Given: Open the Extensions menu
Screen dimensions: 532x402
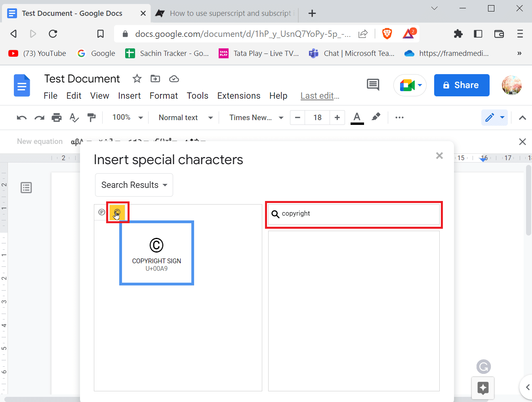Looking at the screenshot, I should [x=238, y=96].
